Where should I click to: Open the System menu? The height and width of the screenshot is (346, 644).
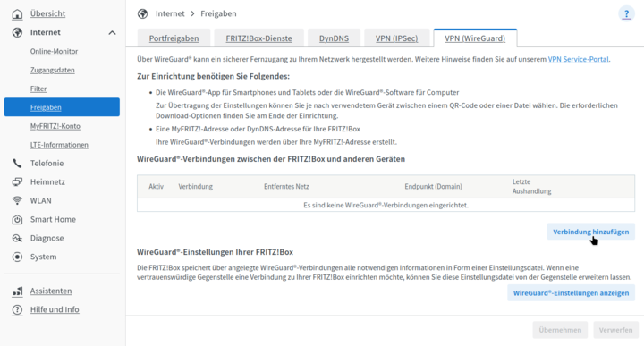click(43, 257)
